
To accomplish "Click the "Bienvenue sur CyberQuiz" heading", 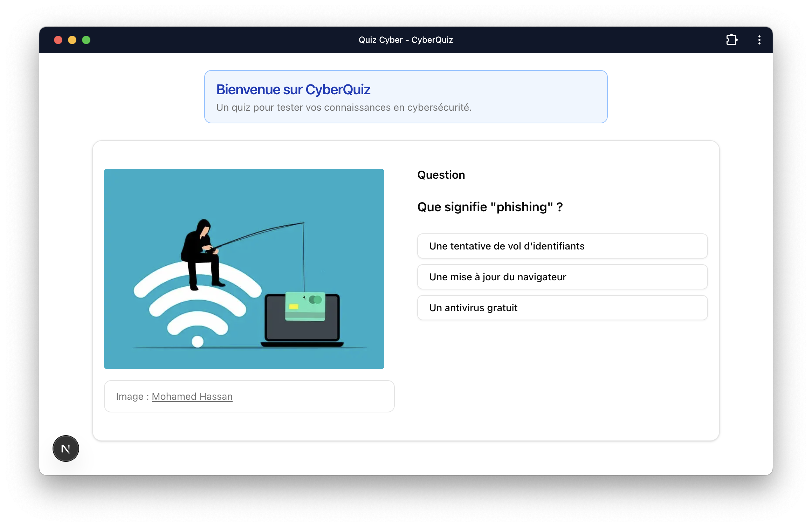I will (x=293, y=89).
